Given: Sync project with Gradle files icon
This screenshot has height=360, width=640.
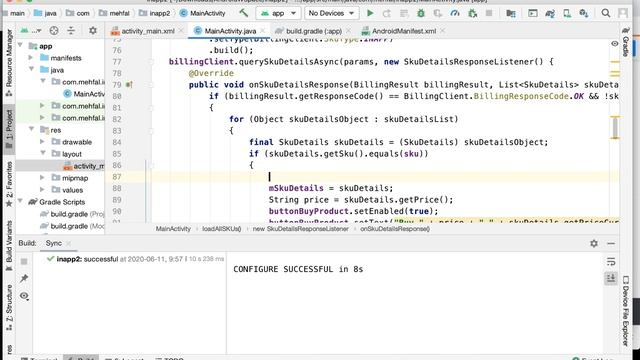Looking at the screenshot, I should pos(550,13).
